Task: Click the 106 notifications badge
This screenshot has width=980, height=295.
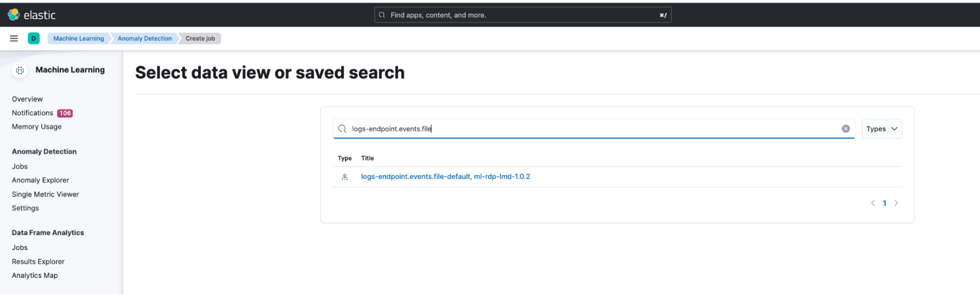Action: [x=65, y=113]
